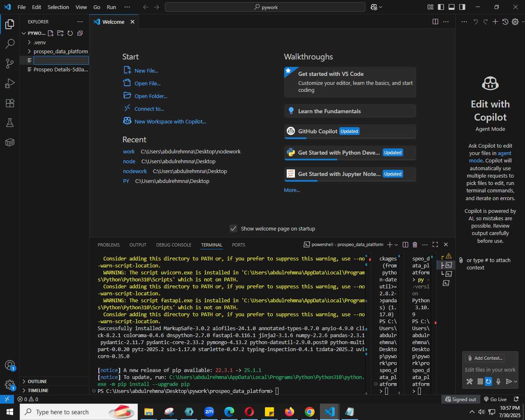This screenshot has height=420, width=525.
Task: Collapse all folders in Explorer
Action: click(x=80, y=33)
